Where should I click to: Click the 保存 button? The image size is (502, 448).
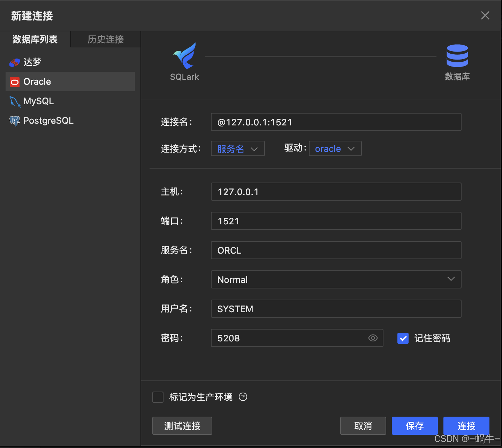click(x=415, y=426)
